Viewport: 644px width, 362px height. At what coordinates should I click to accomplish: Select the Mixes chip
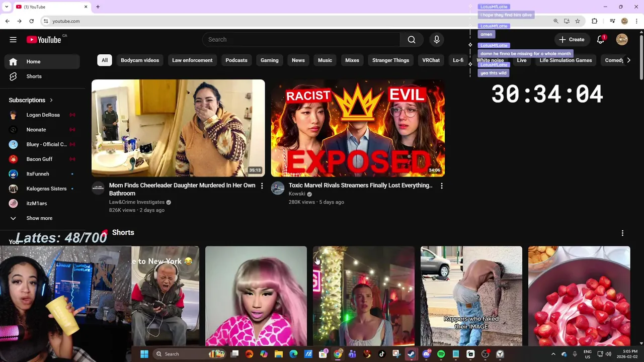click(352, 60)
